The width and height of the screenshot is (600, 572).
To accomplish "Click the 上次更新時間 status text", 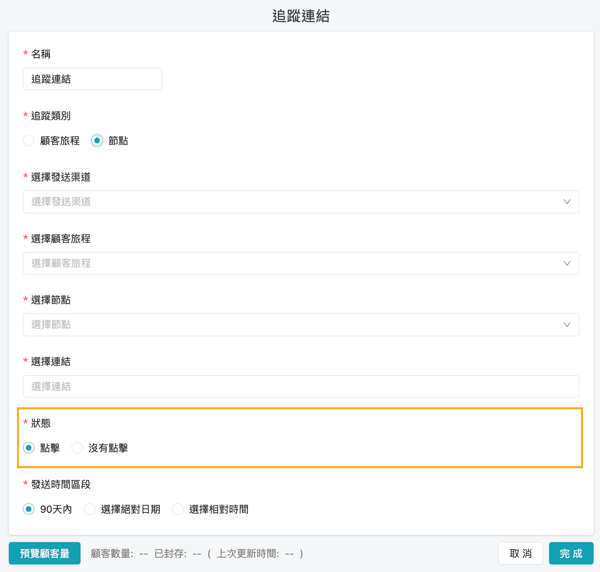I will pos(255,553).
